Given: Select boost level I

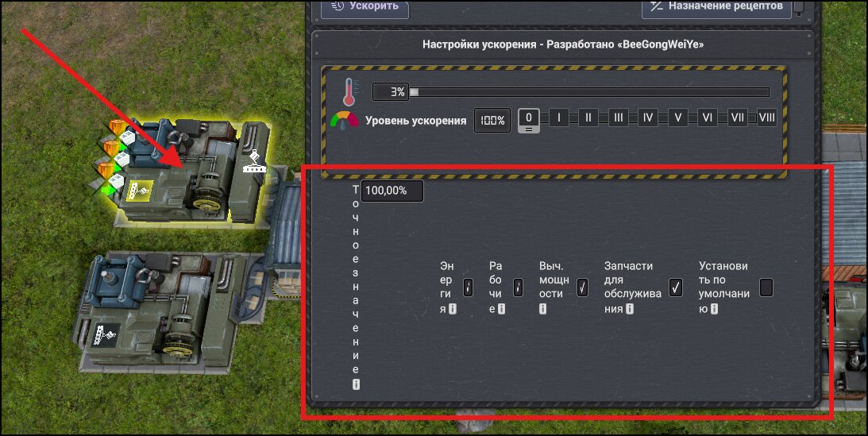Looking at the screenshot, I should (558, 118).
